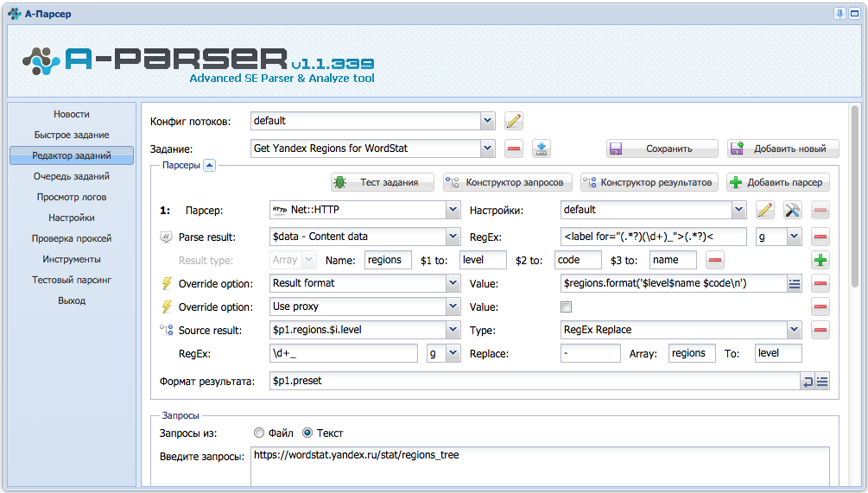
Task: Select the Текст radio button
Action: pos(307,433)
